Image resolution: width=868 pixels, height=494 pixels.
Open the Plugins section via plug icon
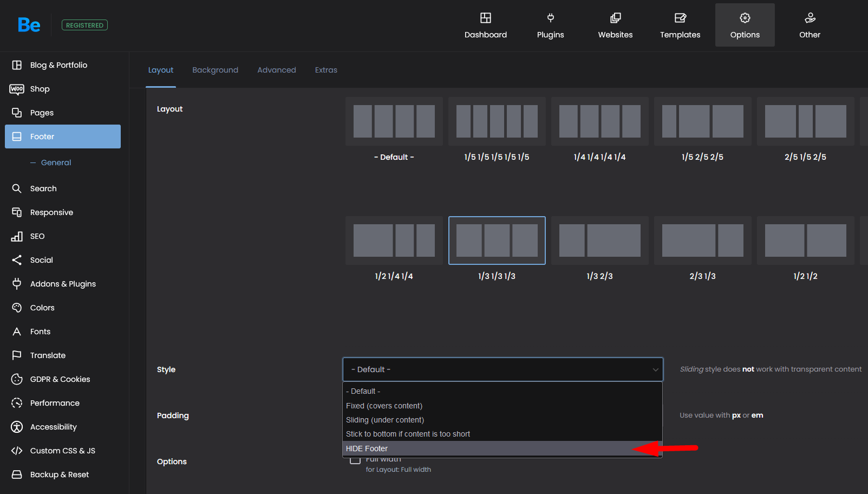[x=551, y=18]
